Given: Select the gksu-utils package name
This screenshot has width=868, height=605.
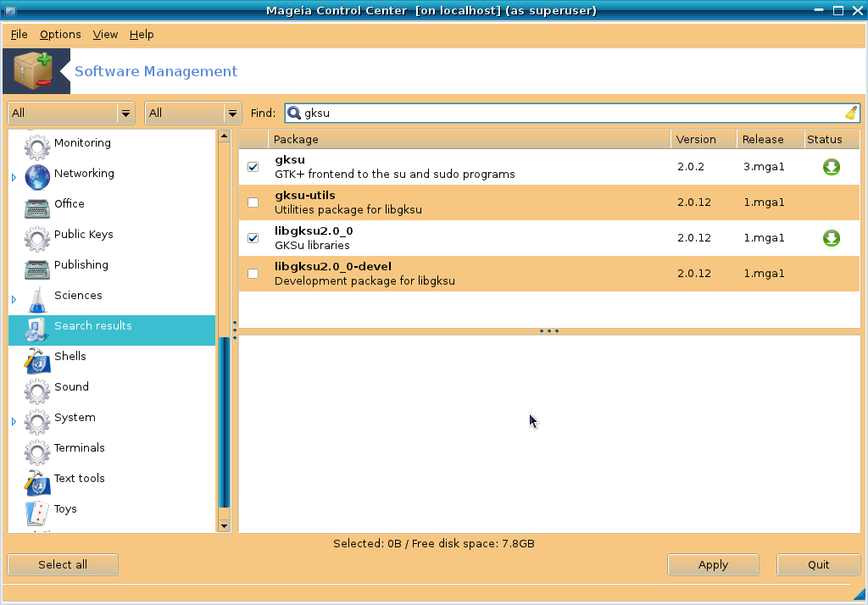Looking at the screenshot, I should [x=305, y=196].
